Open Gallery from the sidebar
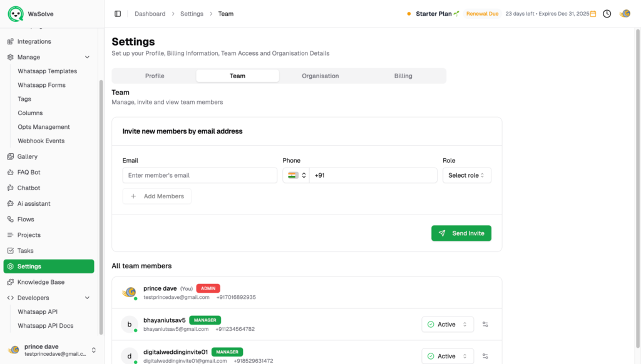This screenshot has height=364, width=641. coord(28,156)
